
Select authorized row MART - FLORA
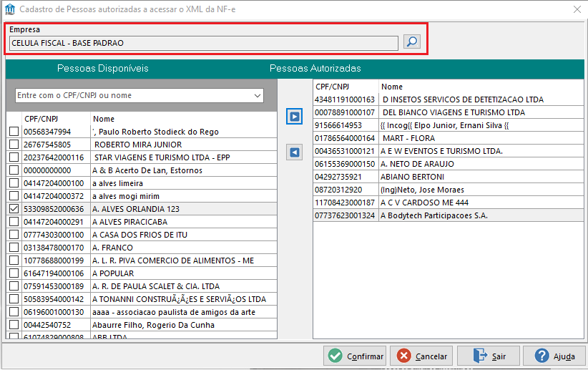click(449, 138)
